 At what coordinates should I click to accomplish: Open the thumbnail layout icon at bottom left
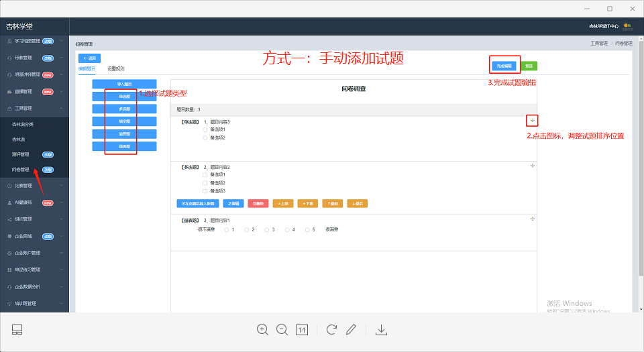17,329
